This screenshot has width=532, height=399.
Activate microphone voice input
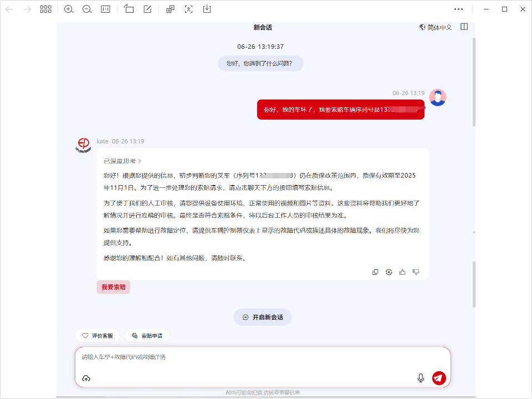421,378
